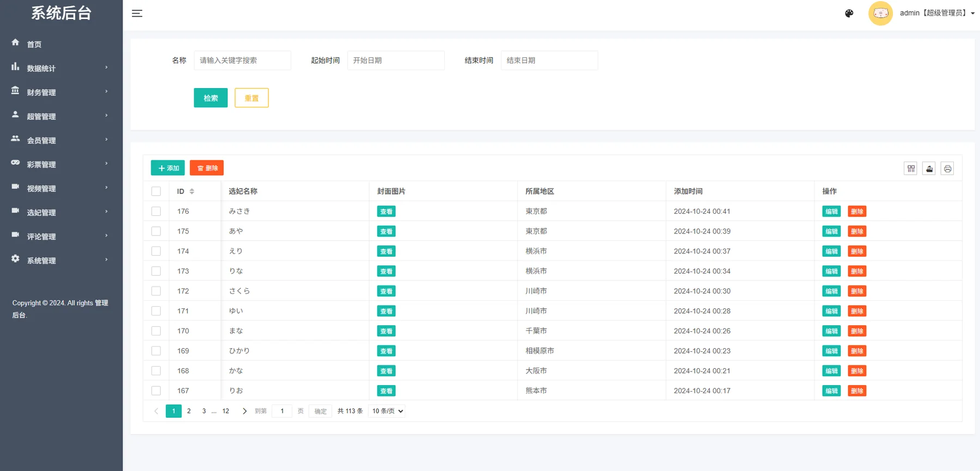This screenshot has height=471, width=980.
Task: Sort the table by ID column arrows
Action: click(x=192, y=191)
